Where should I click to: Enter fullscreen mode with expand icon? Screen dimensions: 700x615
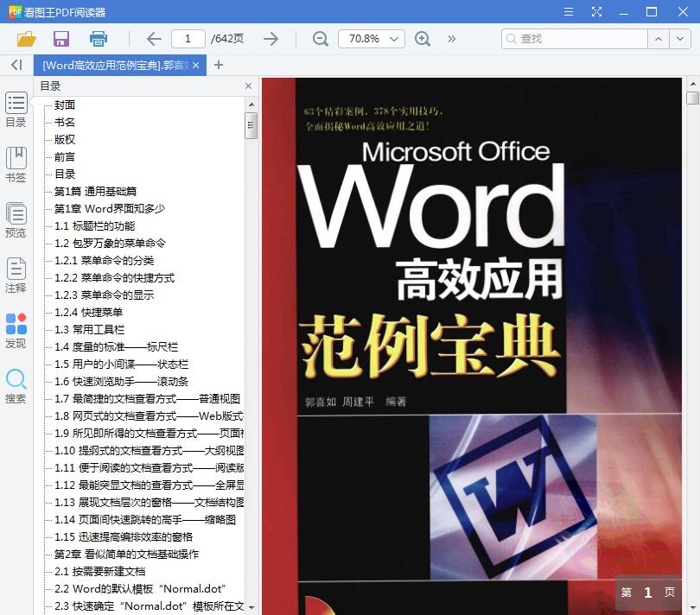point(596,11)
